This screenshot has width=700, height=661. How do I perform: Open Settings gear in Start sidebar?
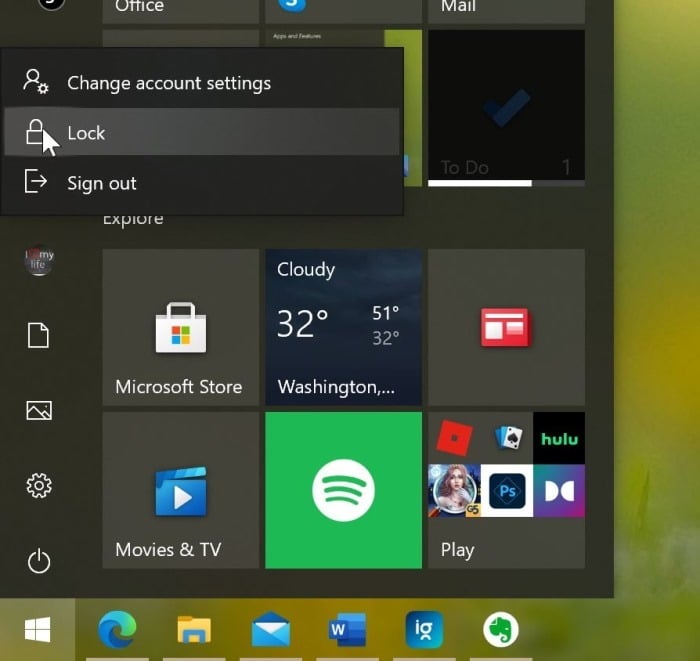tap(39, 486)
